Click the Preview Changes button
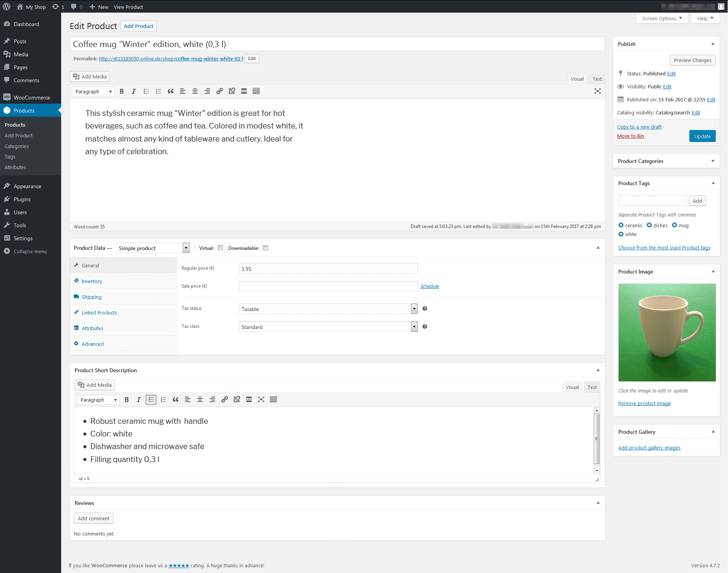The image size is (728, 573). (x=692, y=60)
